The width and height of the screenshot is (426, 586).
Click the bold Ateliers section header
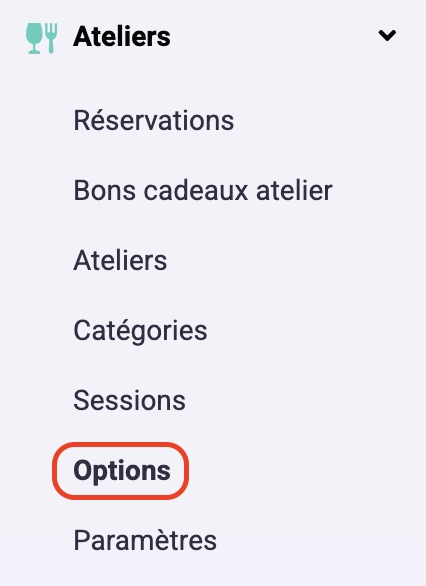point(122,37)
